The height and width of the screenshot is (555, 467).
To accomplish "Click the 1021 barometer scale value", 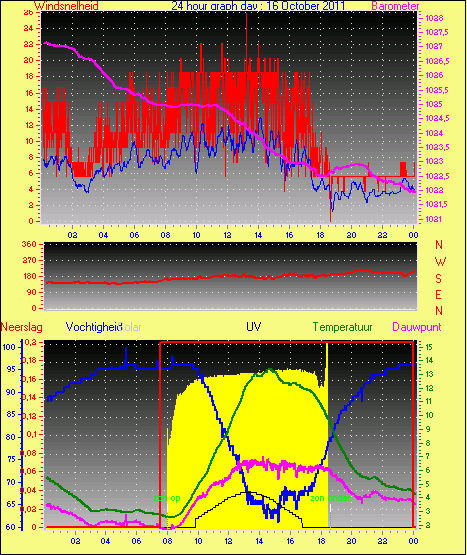I will pos(434,219).
